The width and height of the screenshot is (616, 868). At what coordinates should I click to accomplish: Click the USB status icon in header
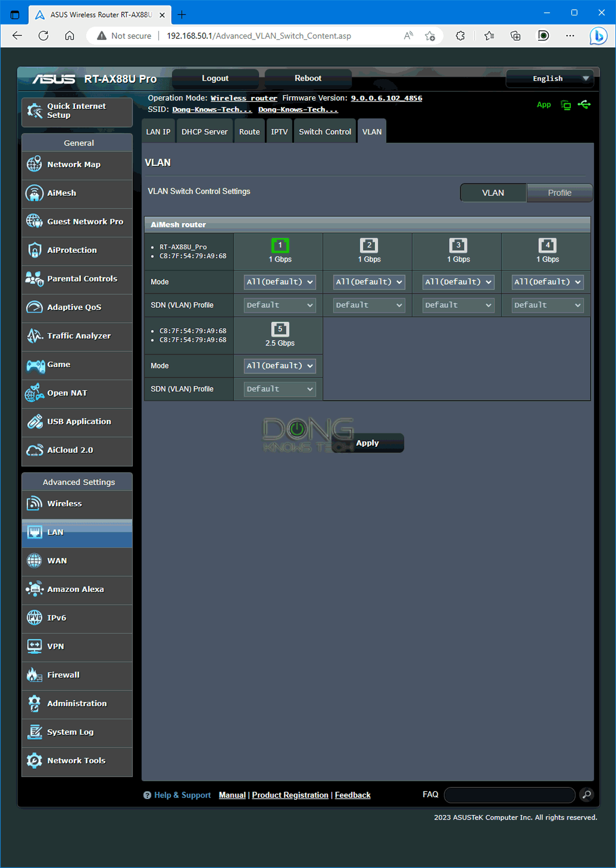click(584, 105)
